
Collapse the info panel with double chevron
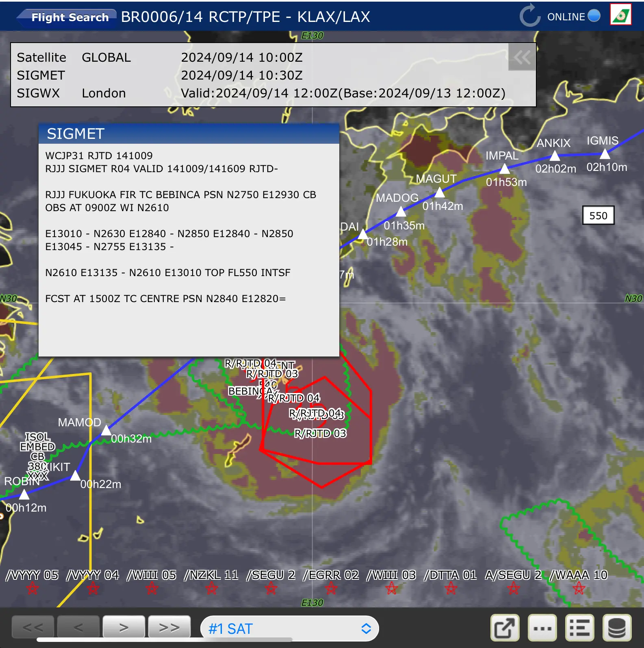pyautogui.click(x=522, y=57)
